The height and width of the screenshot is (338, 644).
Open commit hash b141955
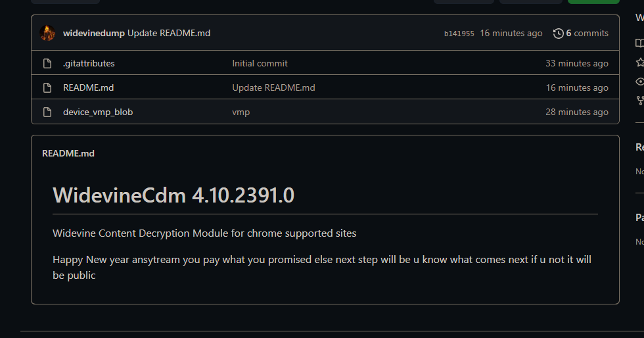click(459, 34)
